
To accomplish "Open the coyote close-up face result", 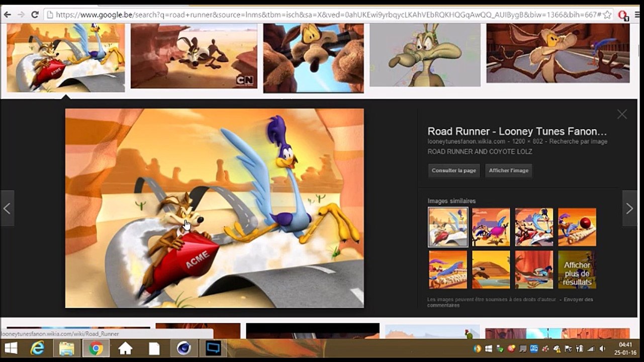I will 313,58.
